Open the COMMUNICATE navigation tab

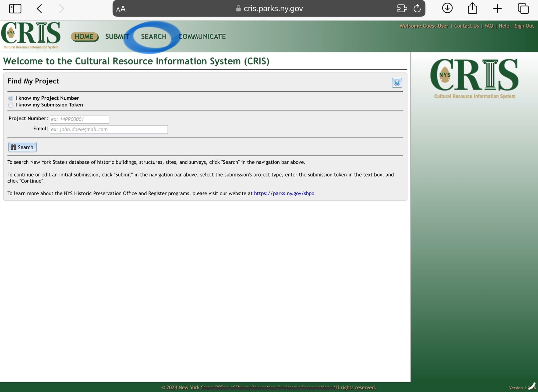click(202, 37)
